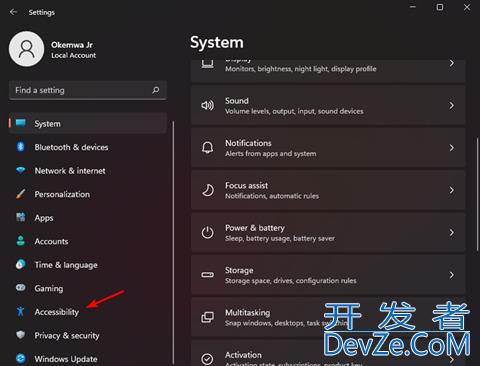This screenshot has width=480, height=366.
Task: Maximize the Settings window
Action: 440,7
